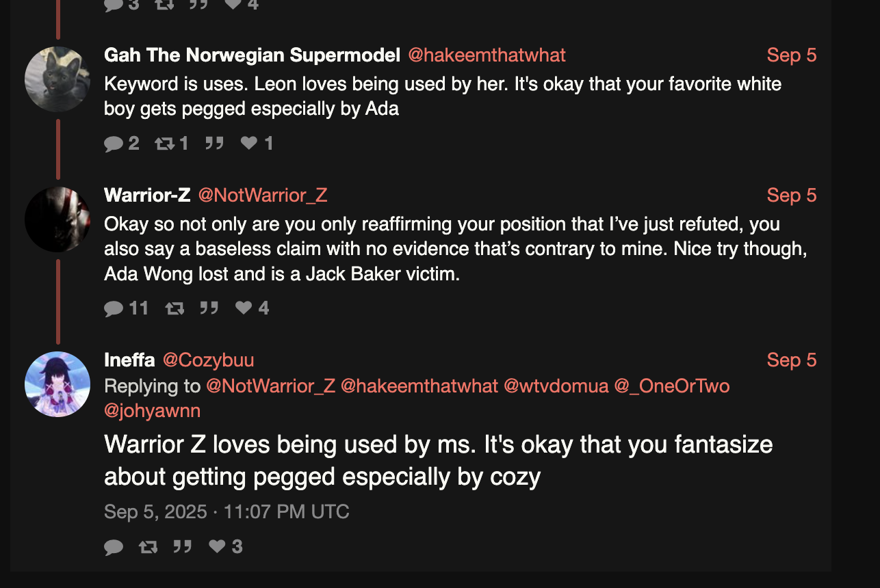Click retweet icon on Gah The Norwegian Supermodel's tweet
The height and width of the screenshot is (588, 880).
point(164,143)
